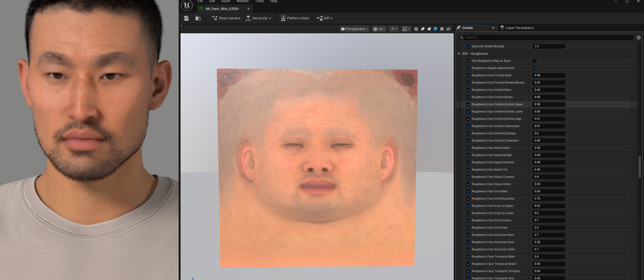This screenshot has width=644, height=280.
Task: Switch to the Details tab
Action: point(467,28)
